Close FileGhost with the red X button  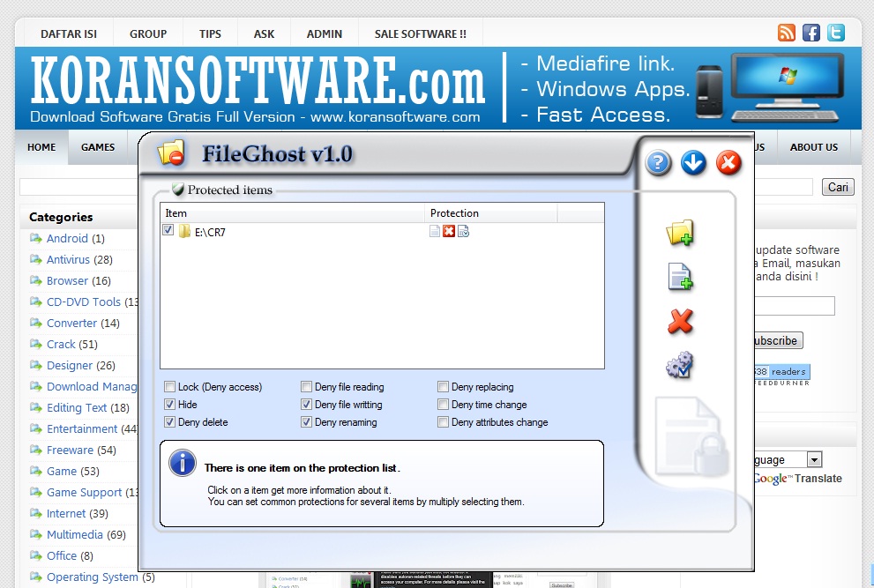click(x=728, y=163)
